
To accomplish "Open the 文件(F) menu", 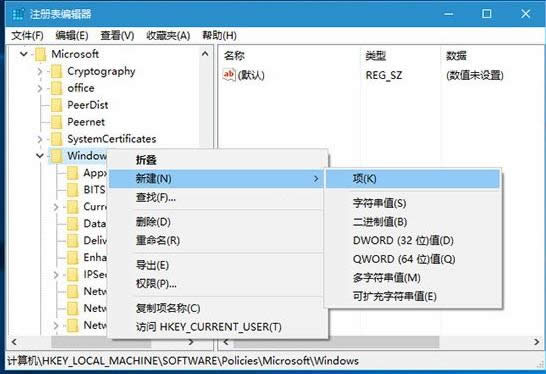I will tap(27, 36).
